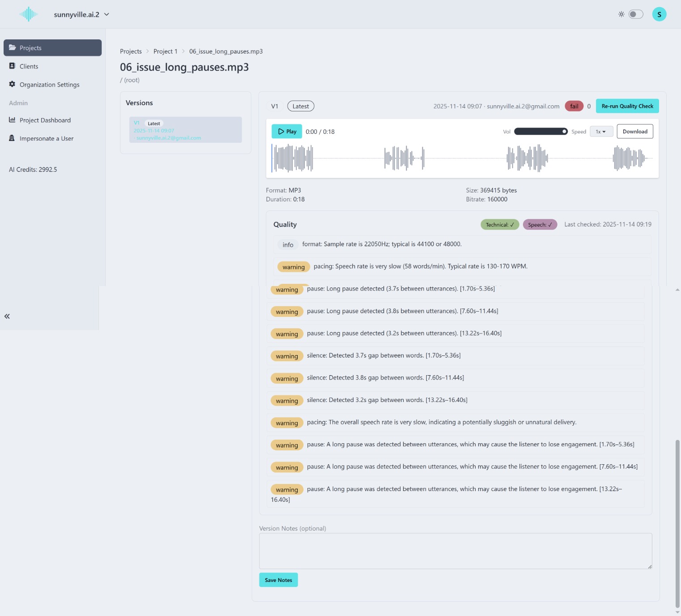Open Projects from the breadcrumb trail
This screenshot has height=616, width=681.
130,51
